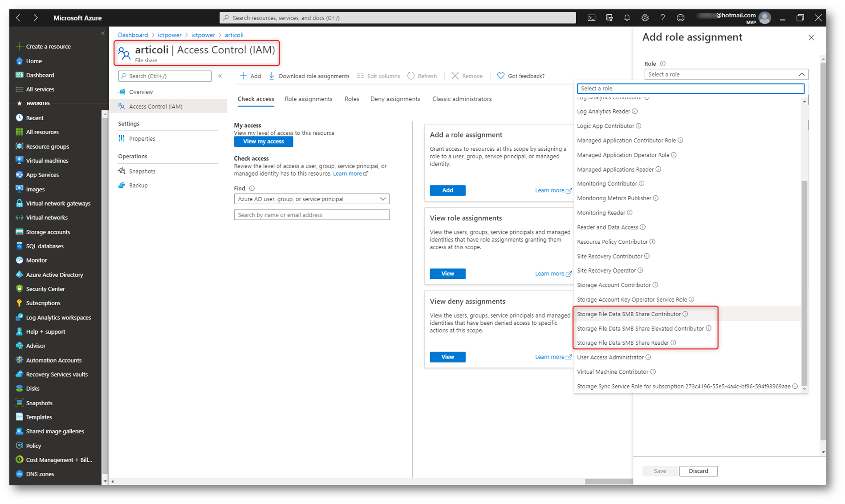
Task: Click Refresh in the toolbar
Action: pyautogui.click(x=422, y=76)
